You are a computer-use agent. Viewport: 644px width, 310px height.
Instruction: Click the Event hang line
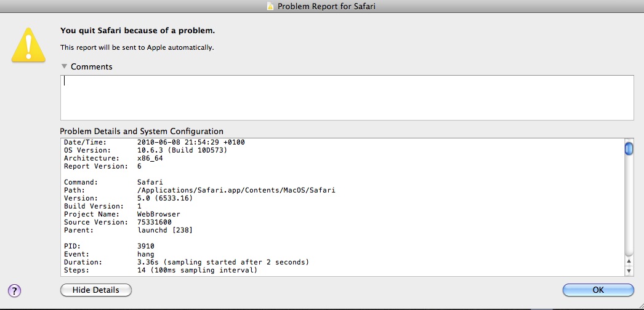pos(109,254)
